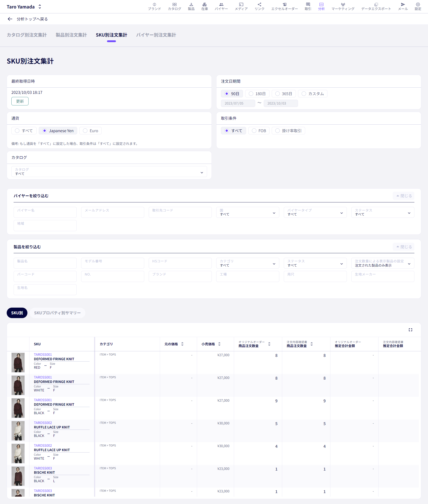Open the 国 buyer dropdown

click(247, 212)
